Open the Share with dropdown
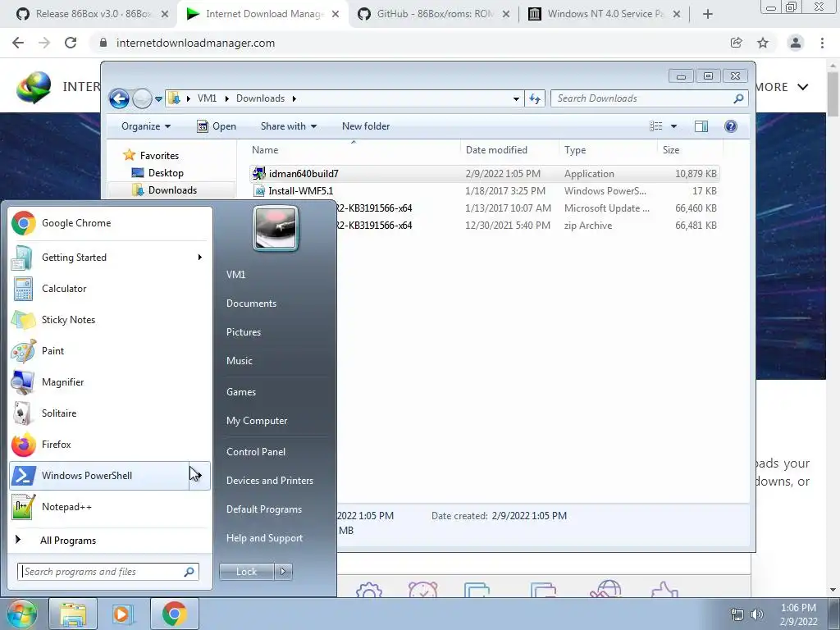 pyautogui.click(x=288, y=126)
